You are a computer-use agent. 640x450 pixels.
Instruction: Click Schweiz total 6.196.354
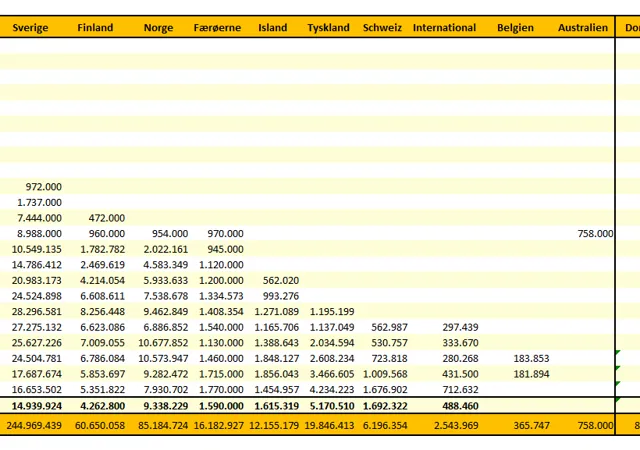coord(385,426)
